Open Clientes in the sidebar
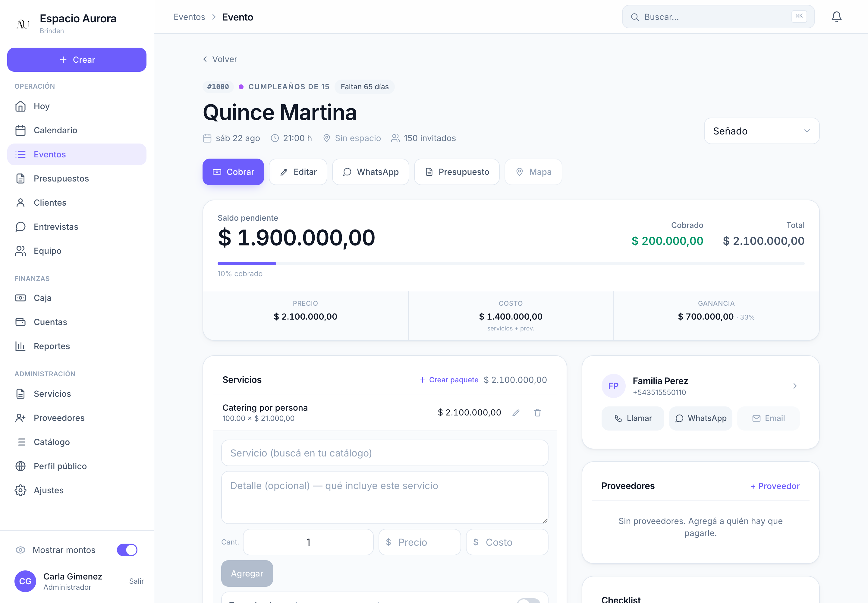868x603 pixels. coord(77,203)
